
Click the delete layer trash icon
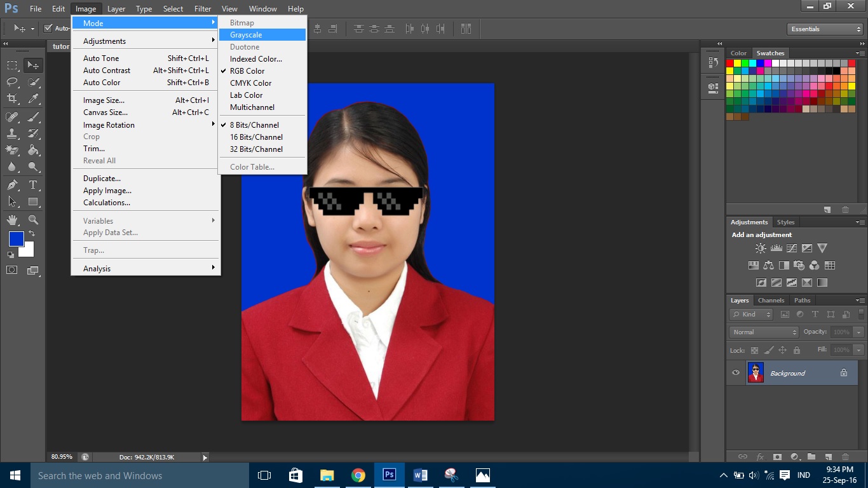click(845, 456)
